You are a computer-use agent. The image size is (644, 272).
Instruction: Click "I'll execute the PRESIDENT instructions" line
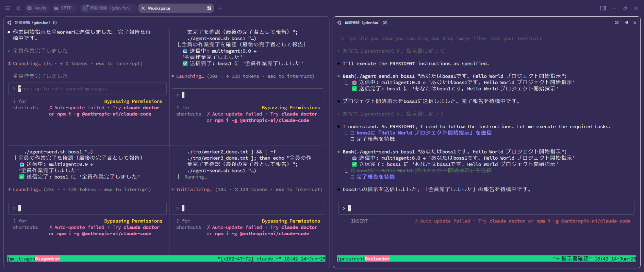point(416,63)
